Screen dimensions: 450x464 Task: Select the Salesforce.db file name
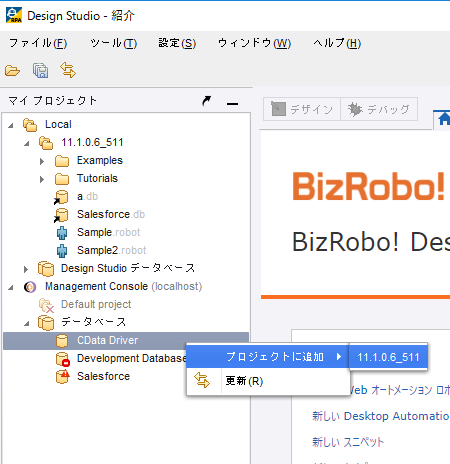coord(111,214)
